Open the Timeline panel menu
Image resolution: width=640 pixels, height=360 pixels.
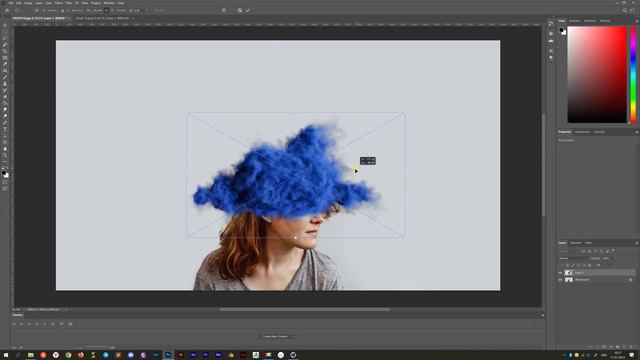(542, 315)
